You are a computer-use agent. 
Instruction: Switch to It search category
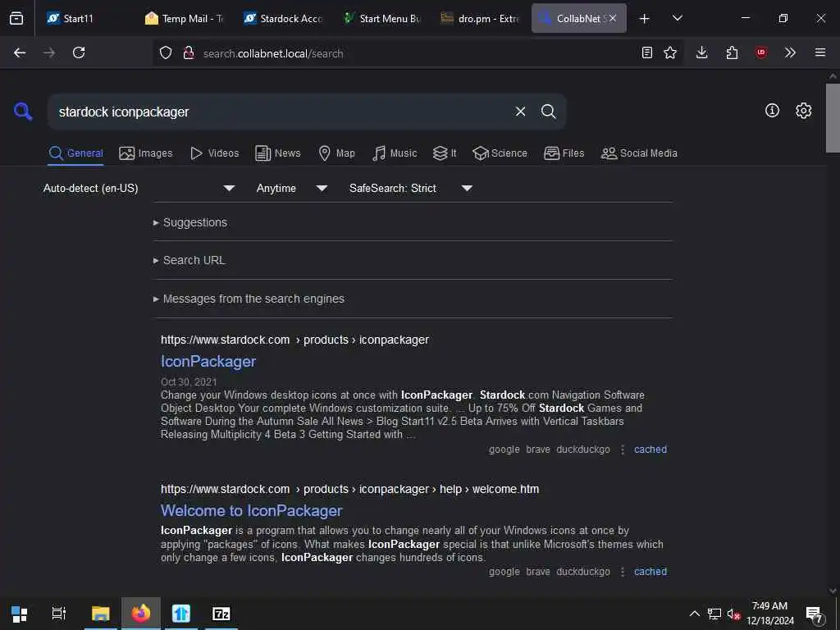click(445, 153)
